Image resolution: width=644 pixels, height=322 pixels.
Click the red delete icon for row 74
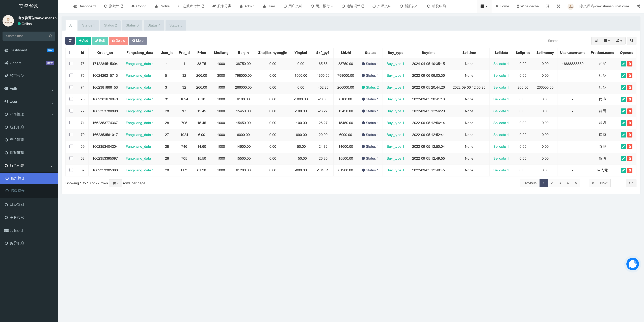tap(630, 88)
